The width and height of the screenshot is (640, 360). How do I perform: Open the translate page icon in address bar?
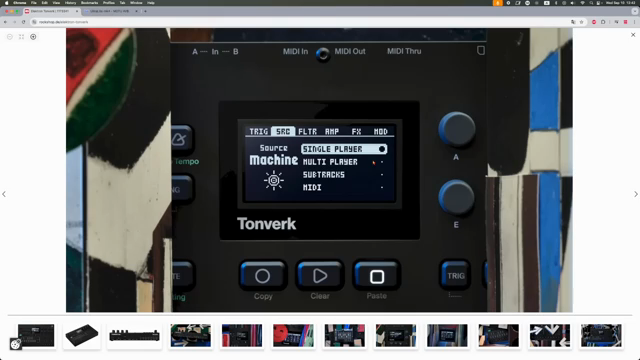pyautogui.click(x=573, y=22)
